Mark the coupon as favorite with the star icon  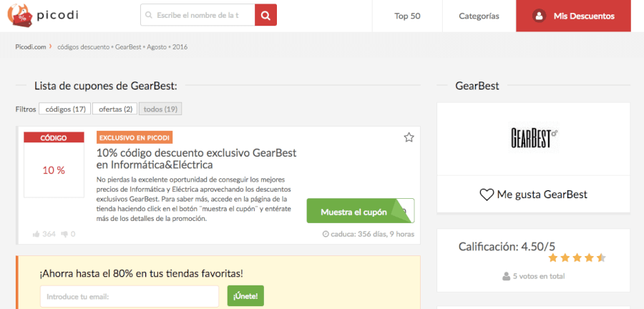point(409,137)
